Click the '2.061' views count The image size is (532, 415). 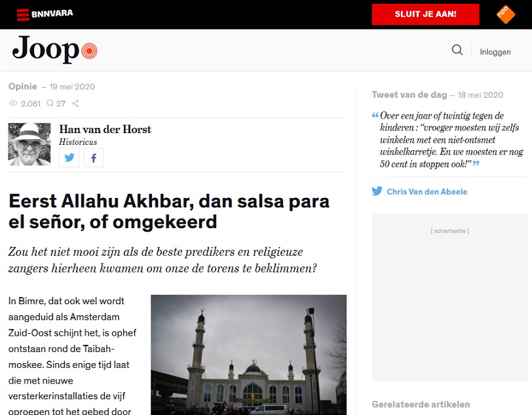[31, 104]
